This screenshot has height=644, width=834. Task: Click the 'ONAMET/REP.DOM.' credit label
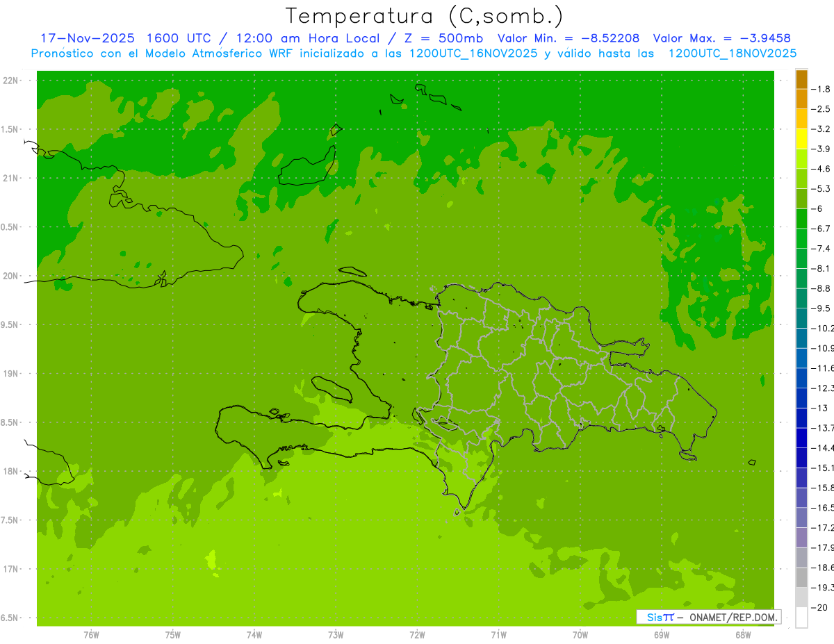click(733, 617)
